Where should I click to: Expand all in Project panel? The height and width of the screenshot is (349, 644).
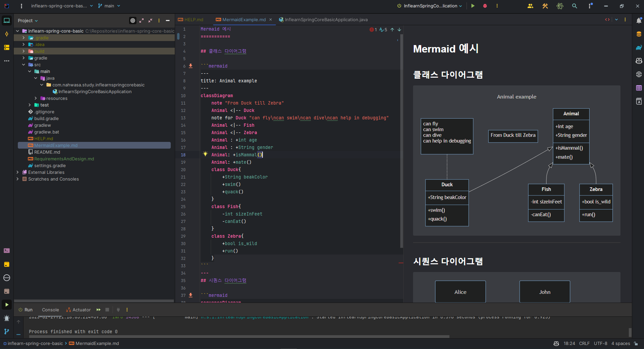[142, 21]
